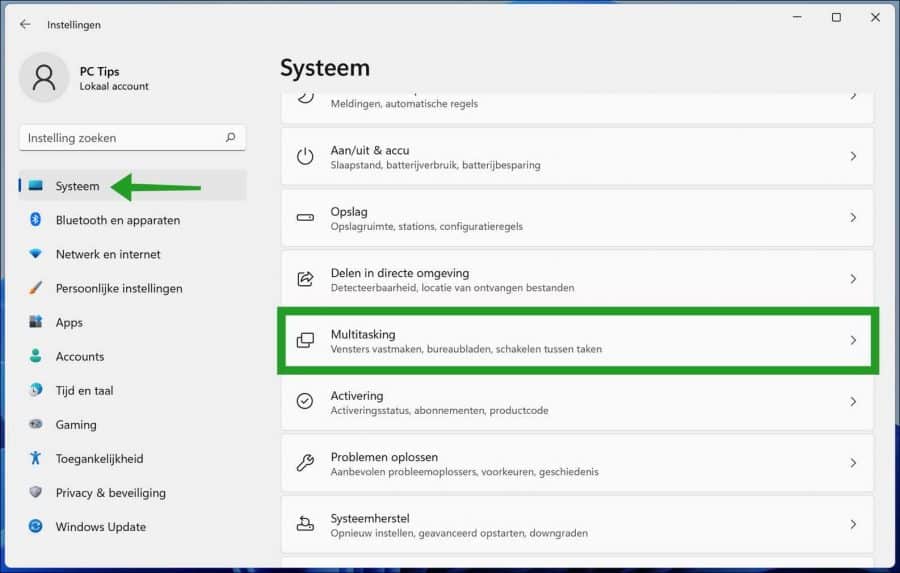This screenshot has width=900, height=573.
Task: Click the overlapping windows icon for Multitasking
Action: click(x=305, y=340)
